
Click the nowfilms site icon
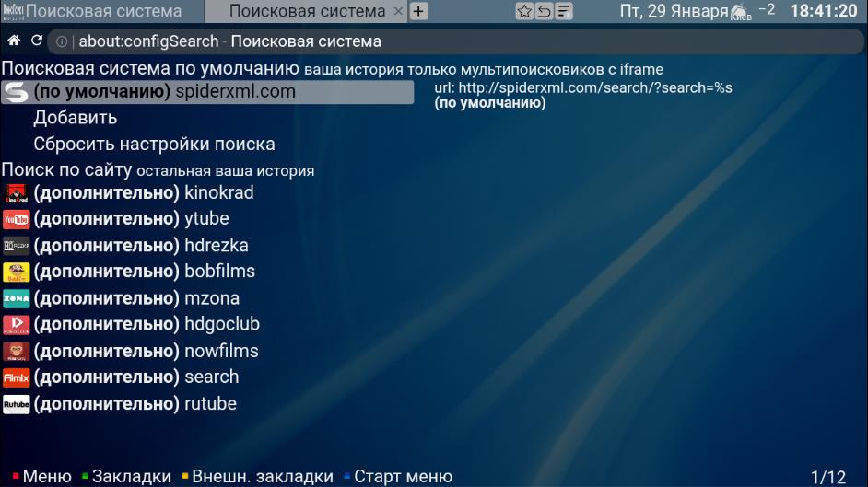16,351
